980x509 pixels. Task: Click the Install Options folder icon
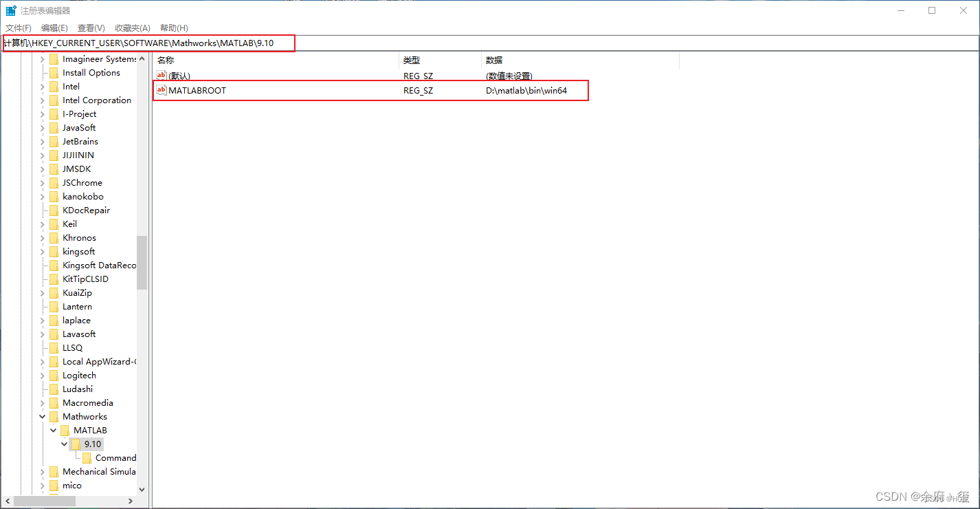coord(54,73)
